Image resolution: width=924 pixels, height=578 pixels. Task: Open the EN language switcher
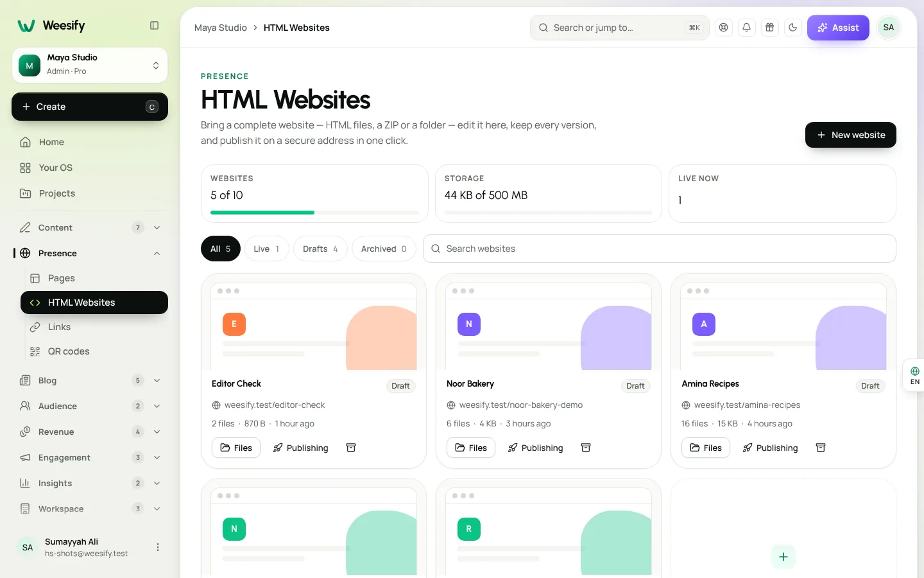[x=914, y=376]
